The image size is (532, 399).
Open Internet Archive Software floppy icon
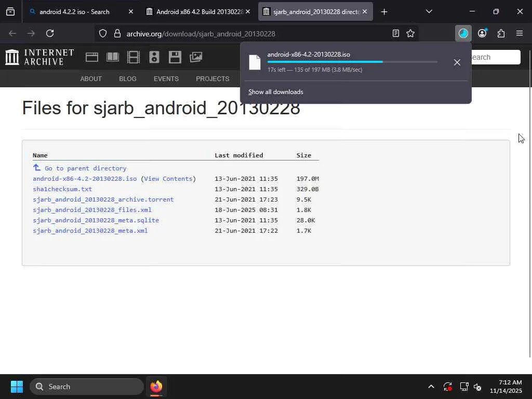click(175, 57)
